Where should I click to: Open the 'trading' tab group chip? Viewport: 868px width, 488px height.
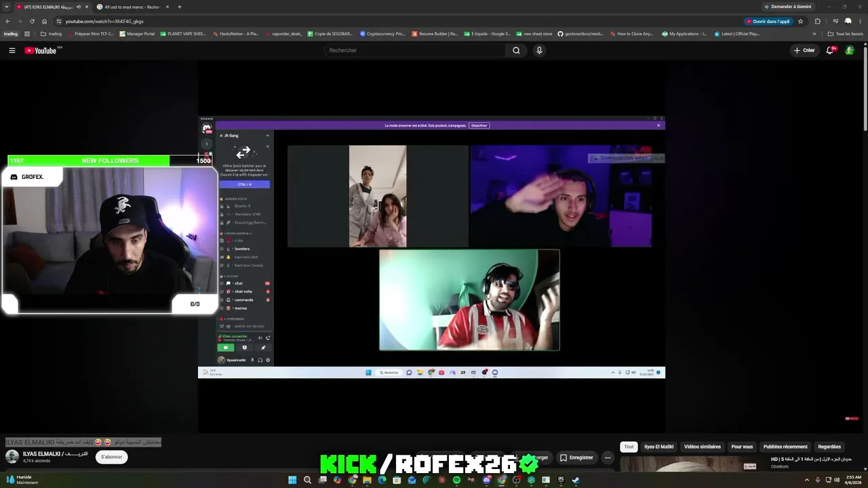click(x=11, y=34)
